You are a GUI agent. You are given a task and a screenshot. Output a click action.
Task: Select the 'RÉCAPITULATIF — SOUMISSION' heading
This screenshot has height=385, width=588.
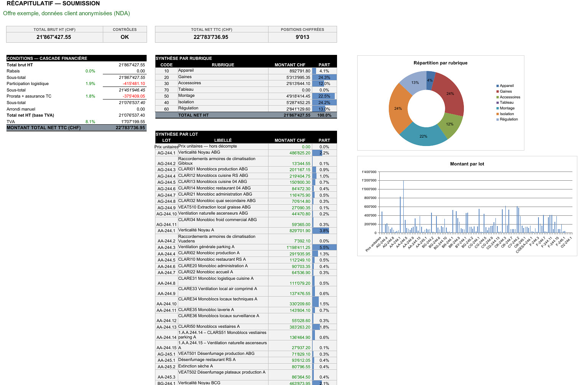click(x=53, y=3)
